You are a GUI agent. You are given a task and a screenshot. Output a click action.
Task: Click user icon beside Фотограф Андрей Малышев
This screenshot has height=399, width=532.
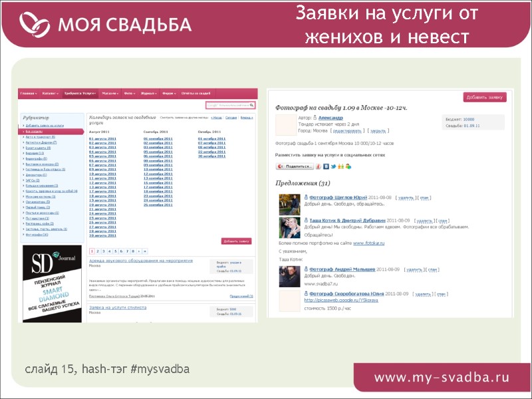tap(306, 269)
